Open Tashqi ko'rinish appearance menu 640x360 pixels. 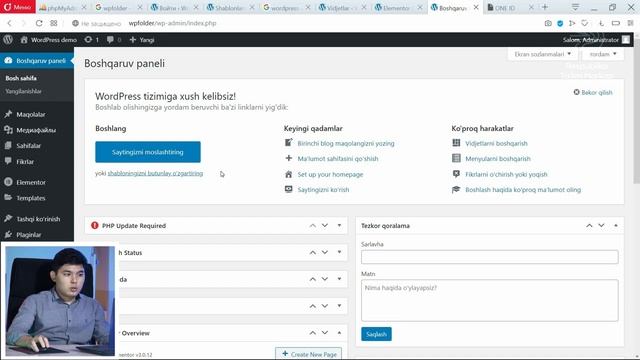[x=37, y=219]
